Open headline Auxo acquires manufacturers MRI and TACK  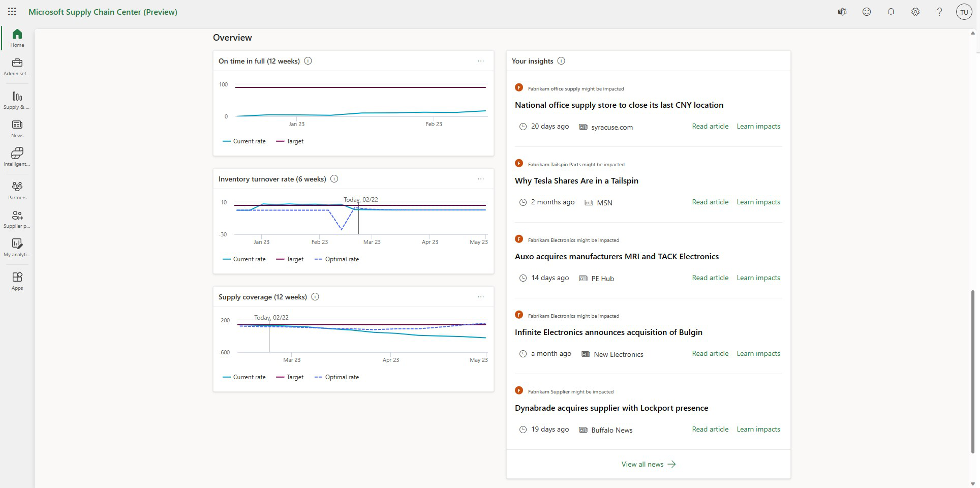tap(617, 256)
